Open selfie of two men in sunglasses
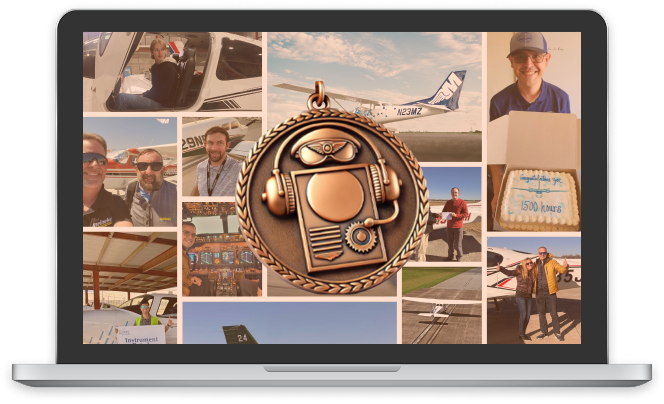Screen dimensions: 664x404 [130, 172]
